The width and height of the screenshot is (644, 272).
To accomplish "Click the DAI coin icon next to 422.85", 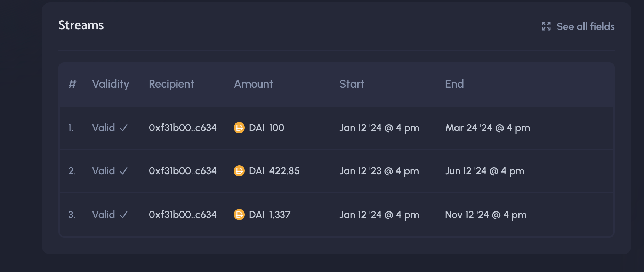I will 239,171.
